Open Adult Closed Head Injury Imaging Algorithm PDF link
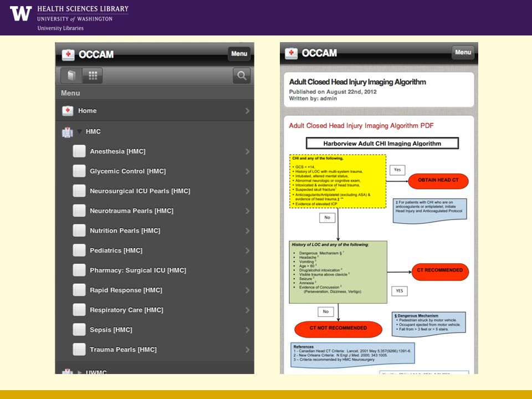 361,126
